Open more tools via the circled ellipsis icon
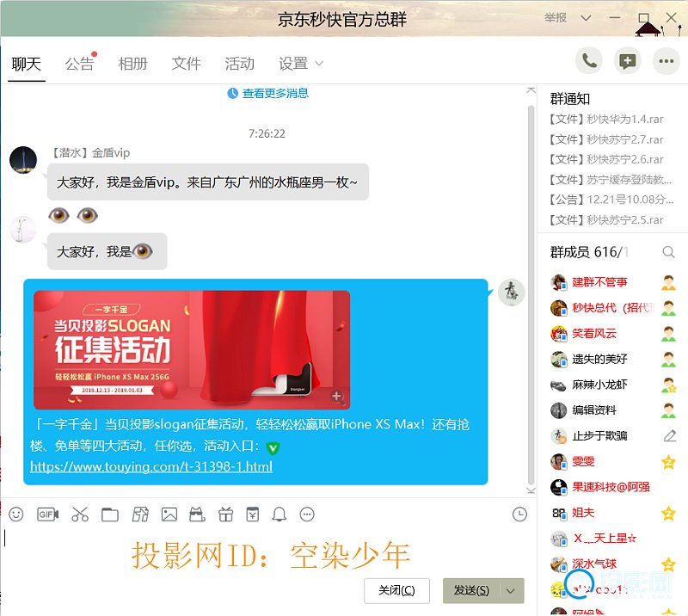 [x=307, y=514]
